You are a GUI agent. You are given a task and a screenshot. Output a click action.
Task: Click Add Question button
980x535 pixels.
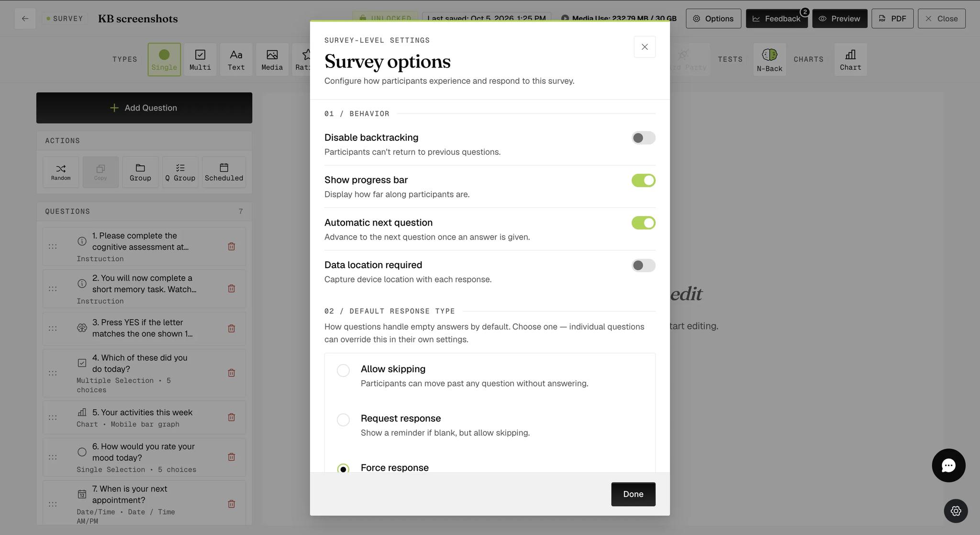coord(144,108)
